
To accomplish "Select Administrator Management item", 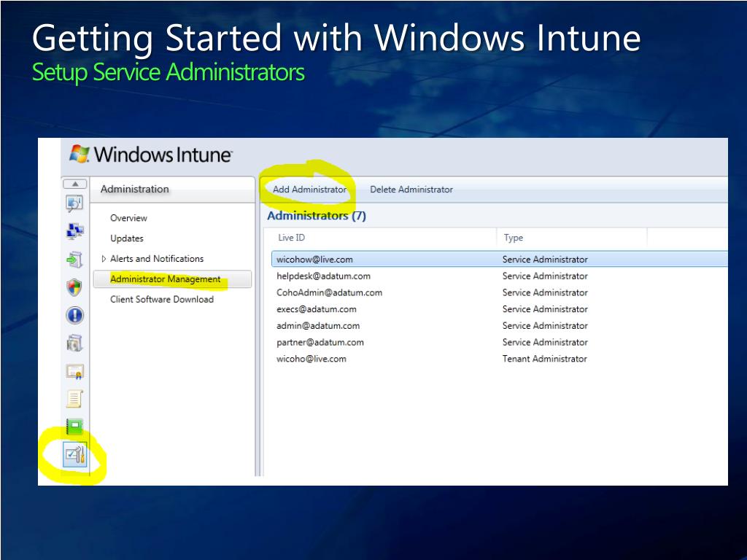I will (x=172, y=279).
